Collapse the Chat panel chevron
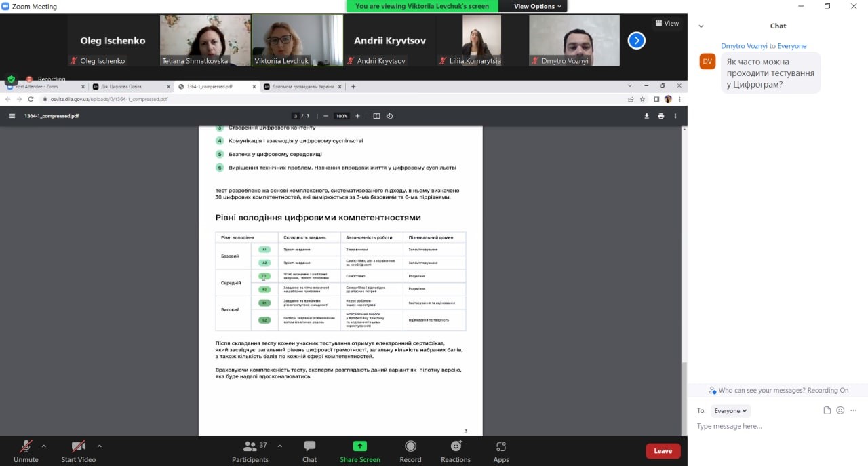The width and height of the screenshot is (868, 466). tap(701, 26)
